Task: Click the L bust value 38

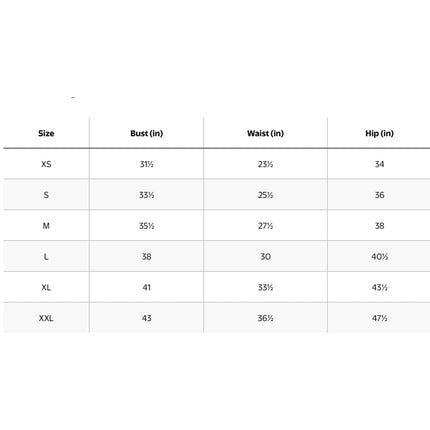Action: click(147, 257)
